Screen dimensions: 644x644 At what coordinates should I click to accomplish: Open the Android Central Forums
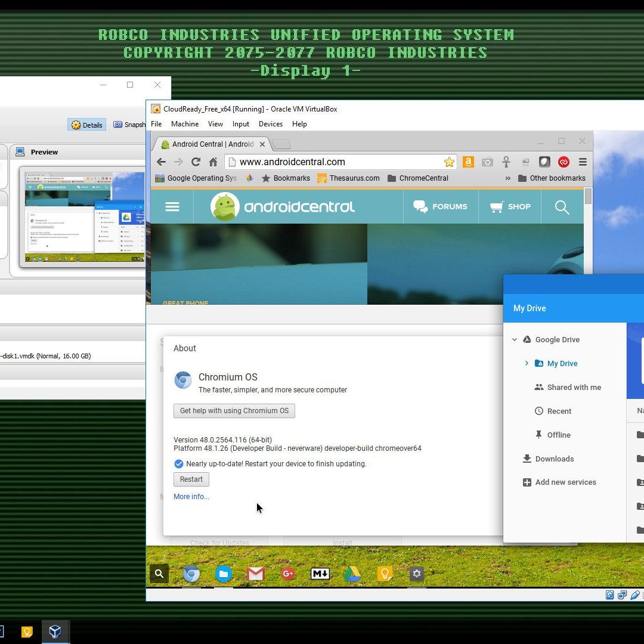pyautogui.click(x=440, y=206)
